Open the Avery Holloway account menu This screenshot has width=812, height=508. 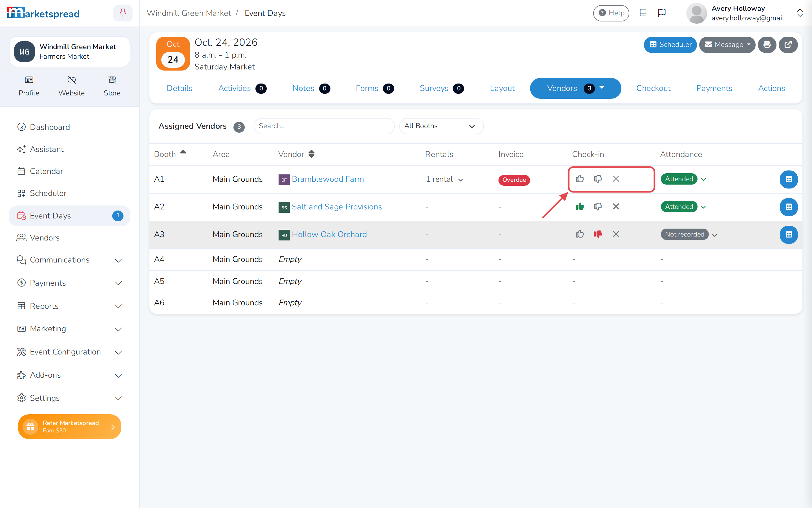click(x=745, y=13)
